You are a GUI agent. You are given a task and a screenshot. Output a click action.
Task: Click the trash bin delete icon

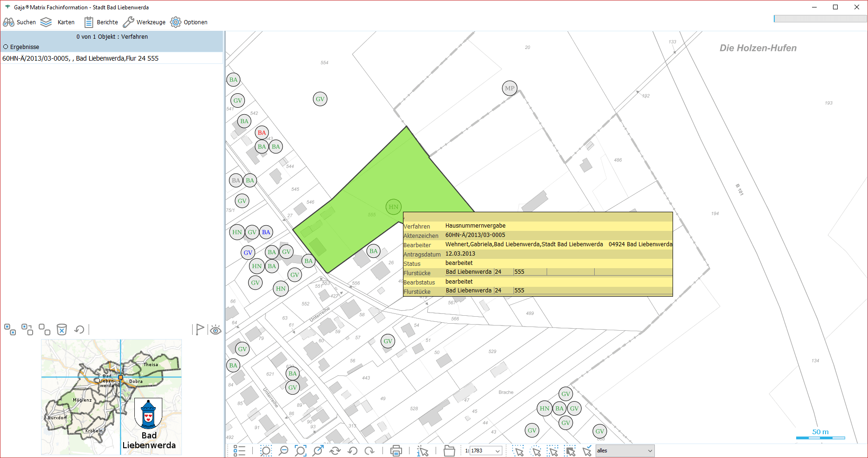(x=62, y=330)
